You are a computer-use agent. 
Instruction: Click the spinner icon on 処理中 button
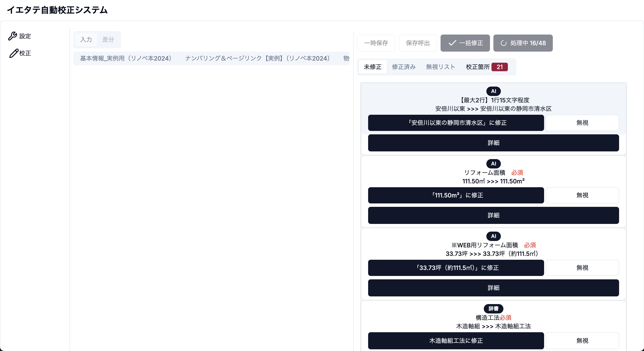tap(503, 43)
